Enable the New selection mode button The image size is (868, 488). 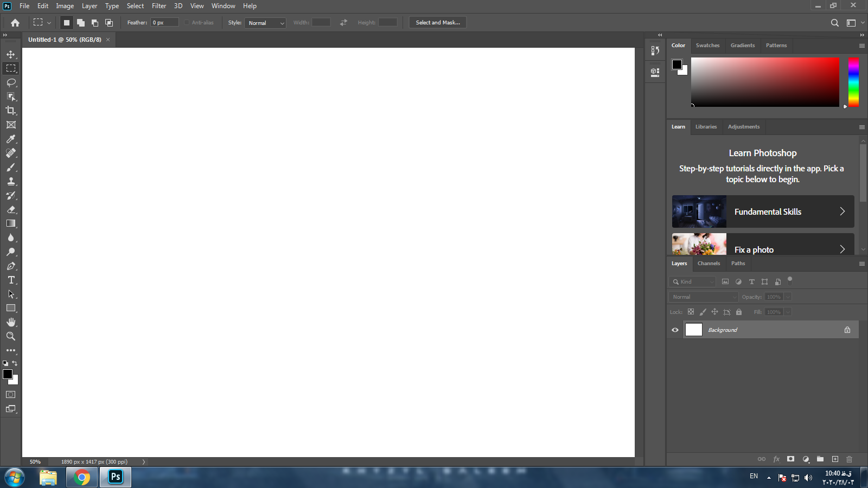click(67, 23)
